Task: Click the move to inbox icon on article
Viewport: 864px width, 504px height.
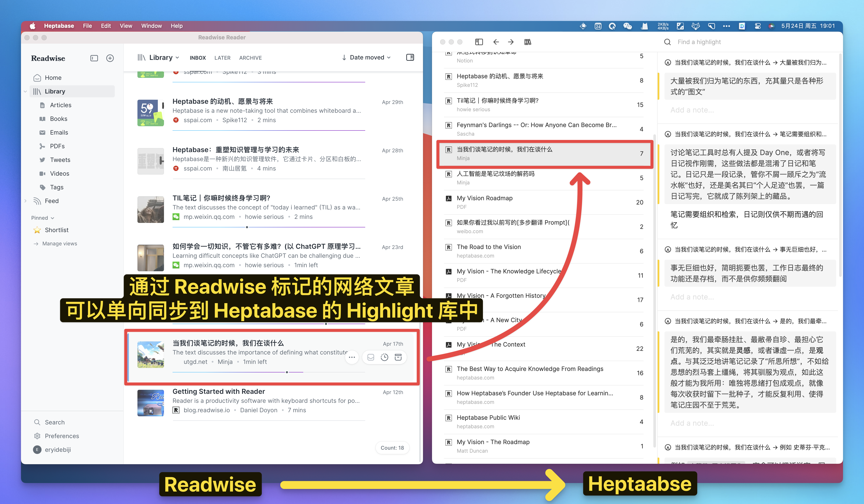Action: 371,357
